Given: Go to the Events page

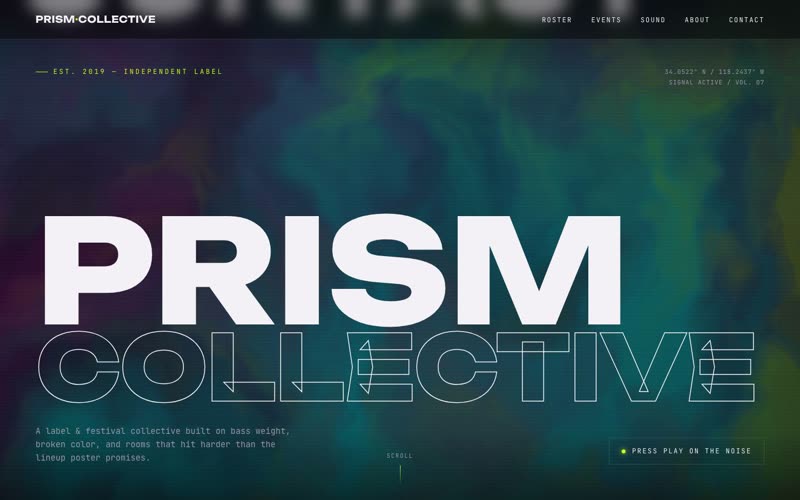Looking at the screenshot, I should click(606, 20).
